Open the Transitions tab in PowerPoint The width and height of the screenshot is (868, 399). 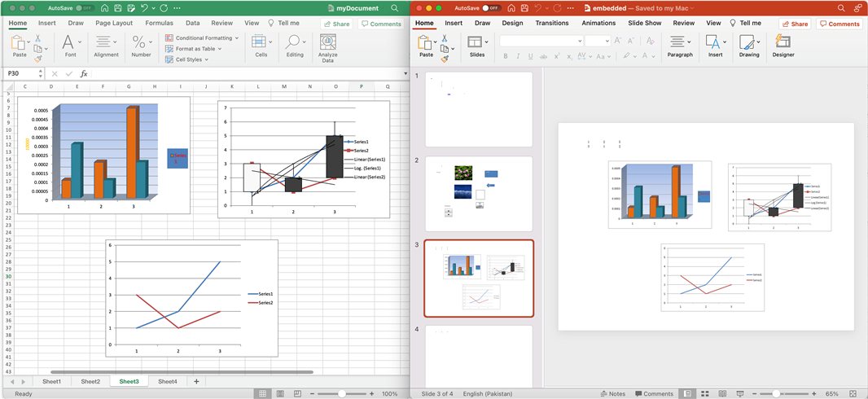(x=552, y=24)
